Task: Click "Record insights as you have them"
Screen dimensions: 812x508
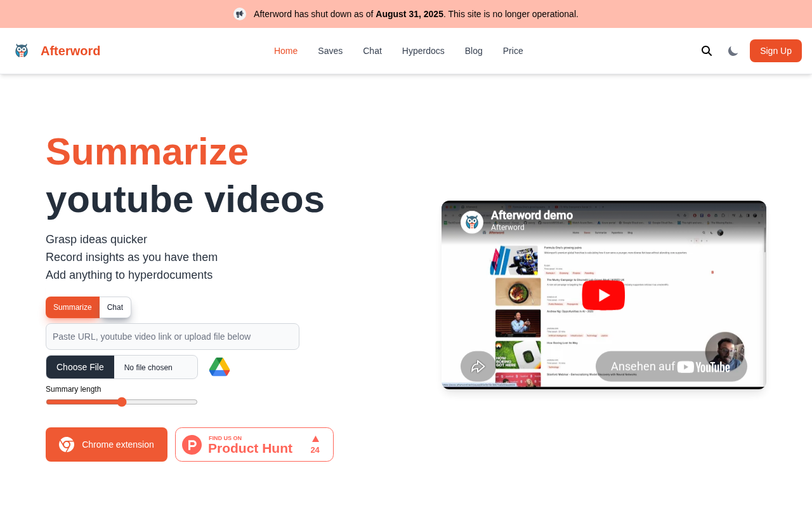Action: (132, 257)
